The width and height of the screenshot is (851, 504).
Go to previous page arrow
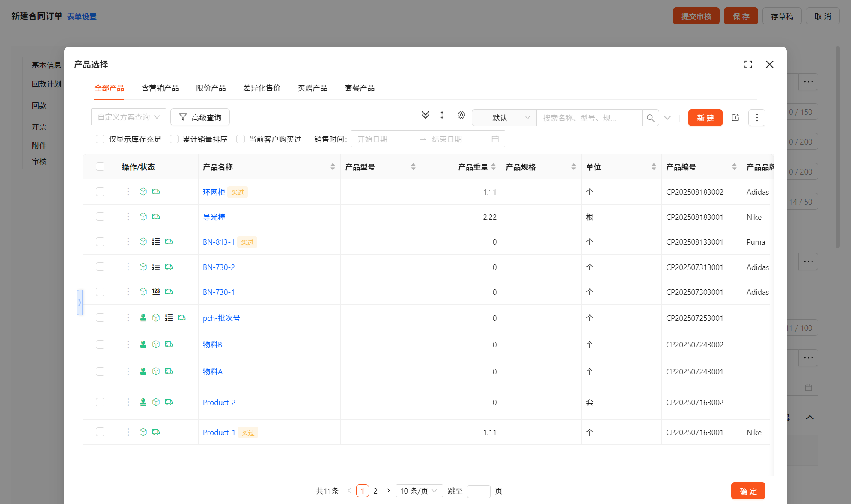[x=349, y=491]
